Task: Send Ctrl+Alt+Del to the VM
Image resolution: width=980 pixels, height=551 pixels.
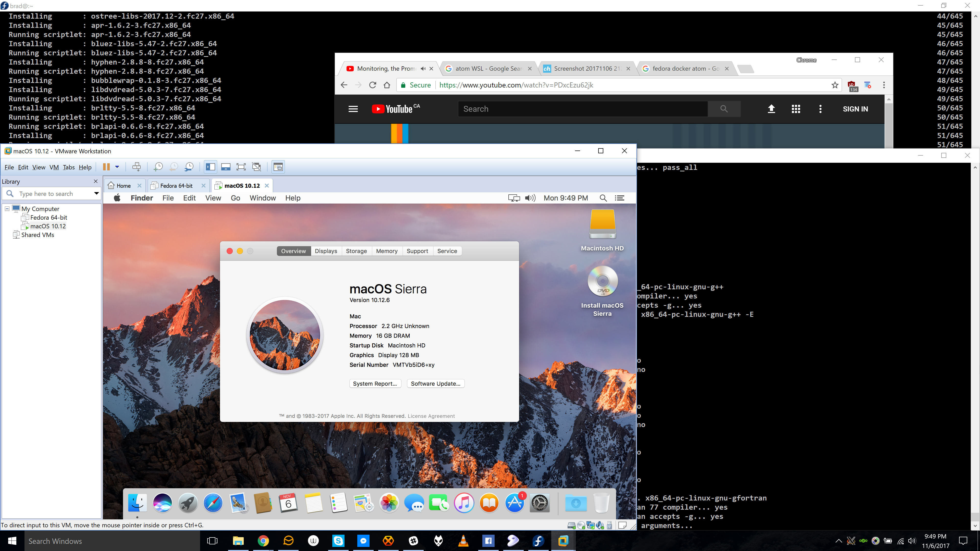Action: click(137, 167)
